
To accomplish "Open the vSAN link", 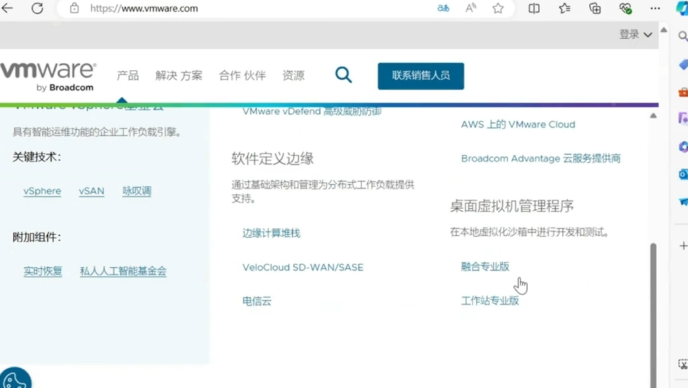I will click(91, 191).
